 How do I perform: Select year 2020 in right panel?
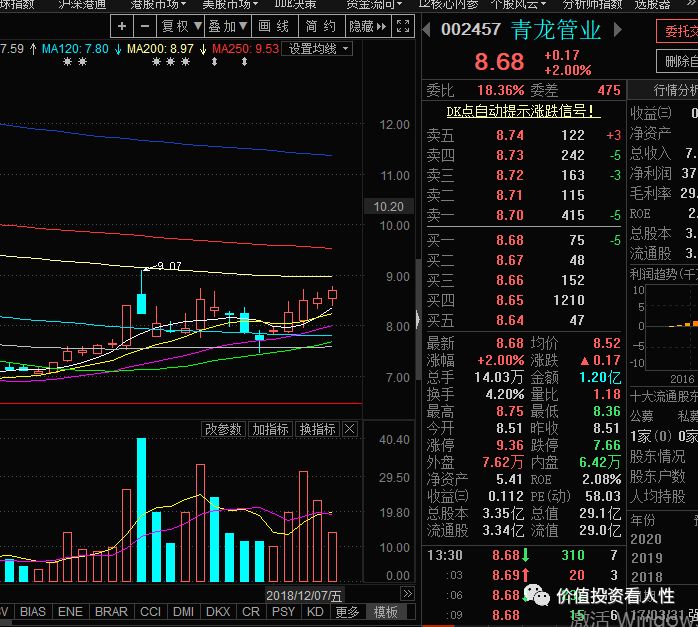click(647, 539)
